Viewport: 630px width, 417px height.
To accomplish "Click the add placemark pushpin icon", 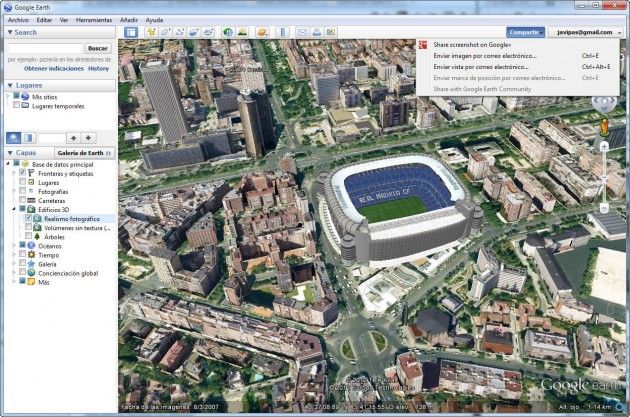I will click(151, 32).
